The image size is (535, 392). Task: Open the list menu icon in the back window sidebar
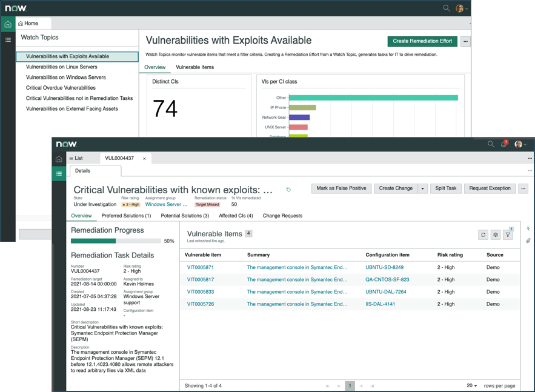coord(8,40)
